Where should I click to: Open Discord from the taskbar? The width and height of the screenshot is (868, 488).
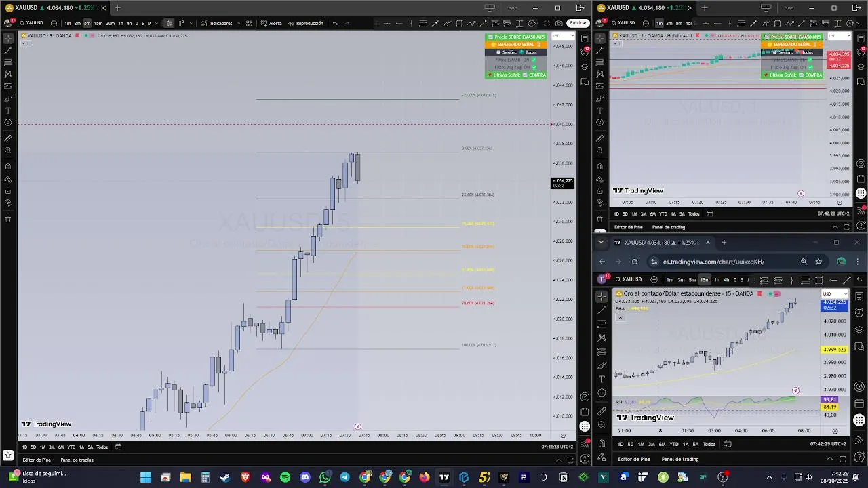[x=305, y=477]
